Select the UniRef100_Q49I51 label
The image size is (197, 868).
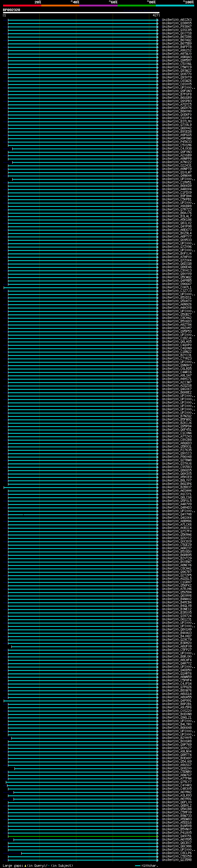[x=177, y=836]
